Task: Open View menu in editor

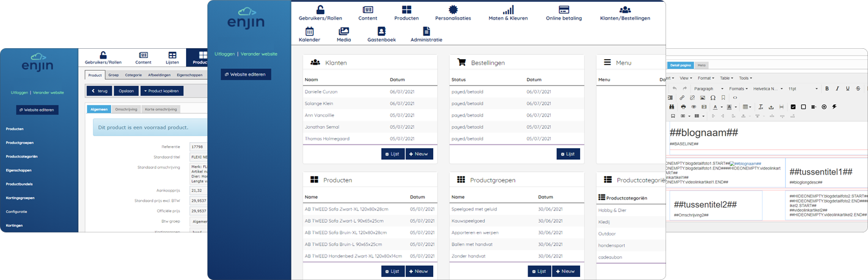Action: [686, 78]
